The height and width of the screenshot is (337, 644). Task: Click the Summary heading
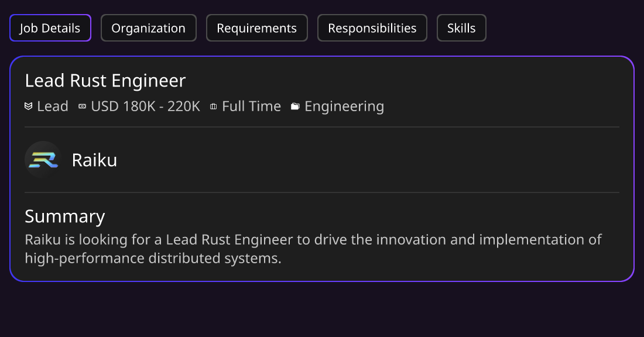click(65, 216)
